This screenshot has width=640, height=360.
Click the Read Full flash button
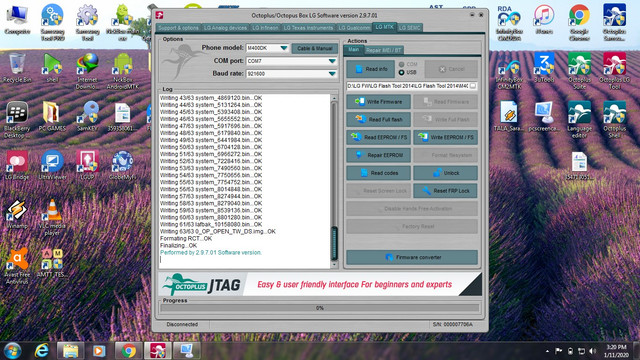(x=378, y=120)
